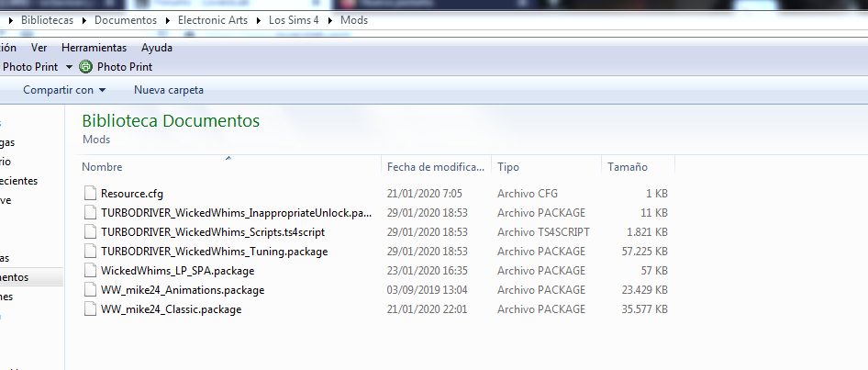The width and height of the screenshot is (868, 370).
Task: Click the icon of TURBODRIVER_WickedWhims_Scripts.ts4script
Action: click(90, 232)
